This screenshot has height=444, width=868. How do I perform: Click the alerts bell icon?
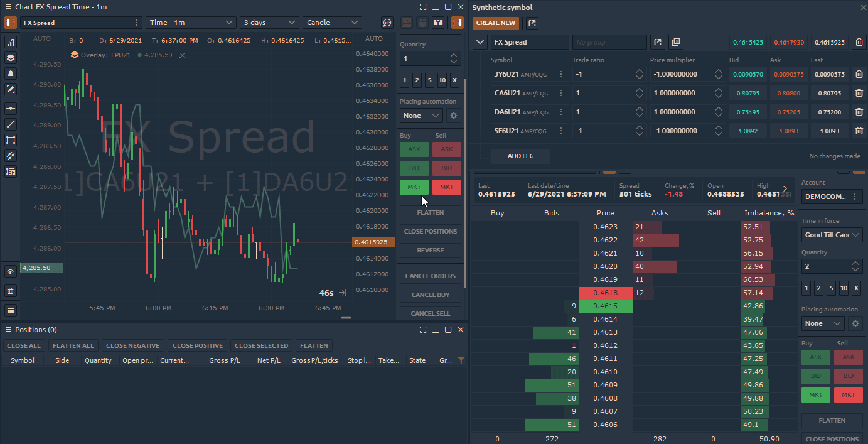(x=11, y=73)
